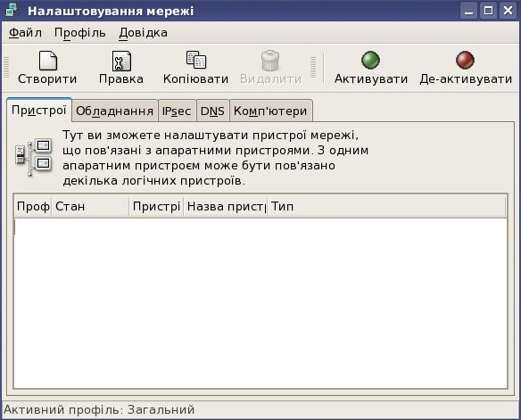This screenshot has height=420, width=521.
Task: Open the Файл menu
Action: (x=25, y=33)
